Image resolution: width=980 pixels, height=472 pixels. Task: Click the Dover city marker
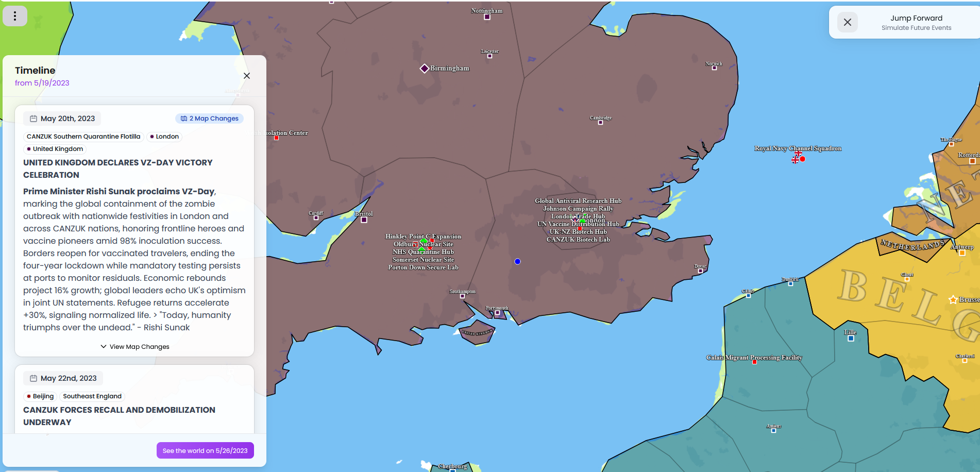coord(700,271)
